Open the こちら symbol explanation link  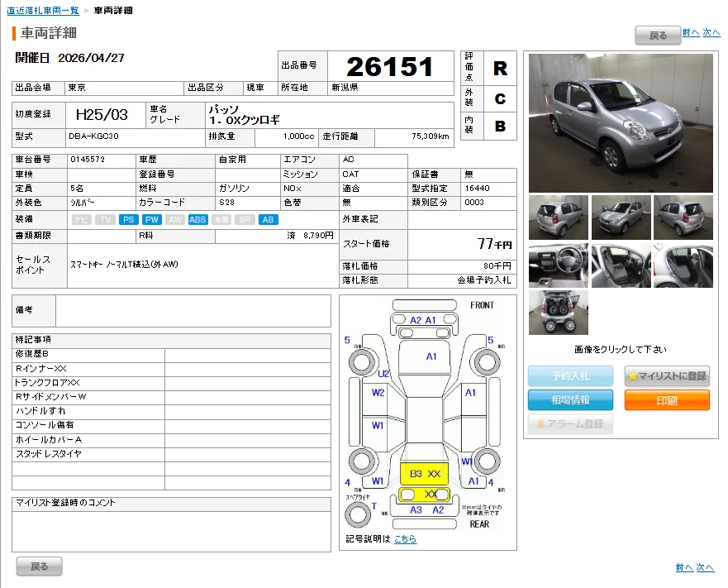tap(406, 538)
